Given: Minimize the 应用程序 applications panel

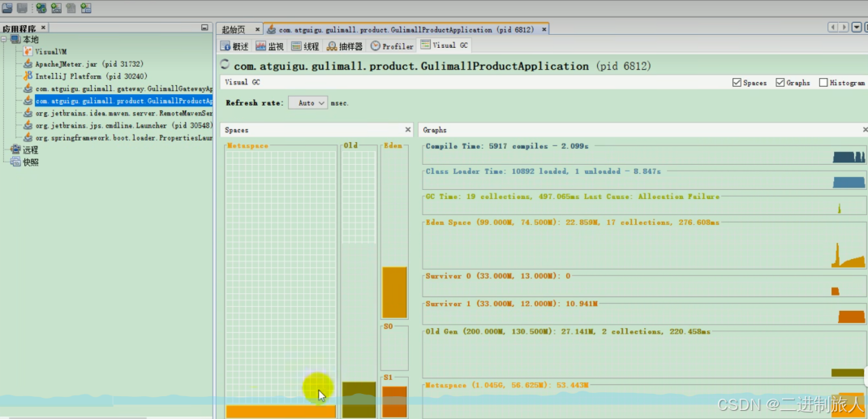Looking at the screenshot, I should 204,28.
